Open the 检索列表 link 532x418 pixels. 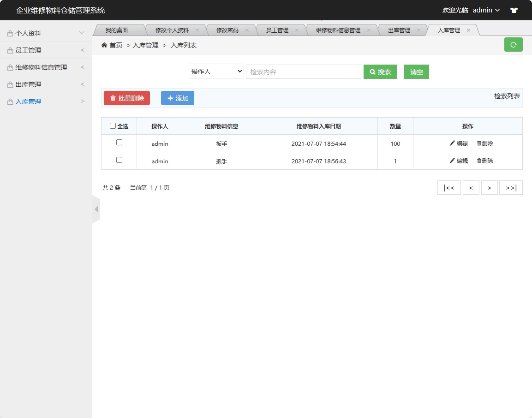[506, 96]
